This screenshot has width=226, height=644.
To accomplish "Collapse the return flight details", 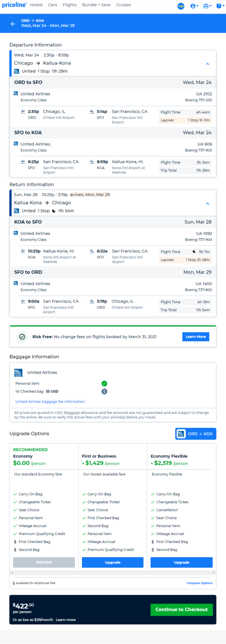I will click(x=207, y=204).
